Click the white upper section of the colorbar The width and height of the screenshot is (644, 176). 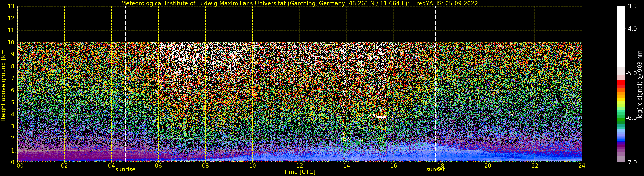[621, 37]
